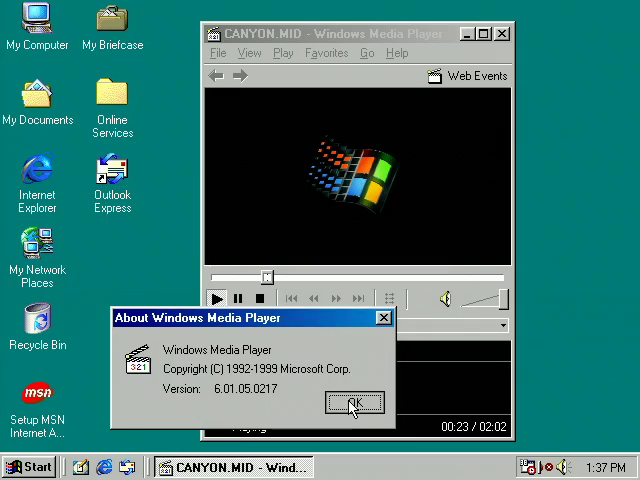The width and height of the screenshot is (640, 480).
Task: Select Outlook Express desktop icon
Action: click(112, 183)
